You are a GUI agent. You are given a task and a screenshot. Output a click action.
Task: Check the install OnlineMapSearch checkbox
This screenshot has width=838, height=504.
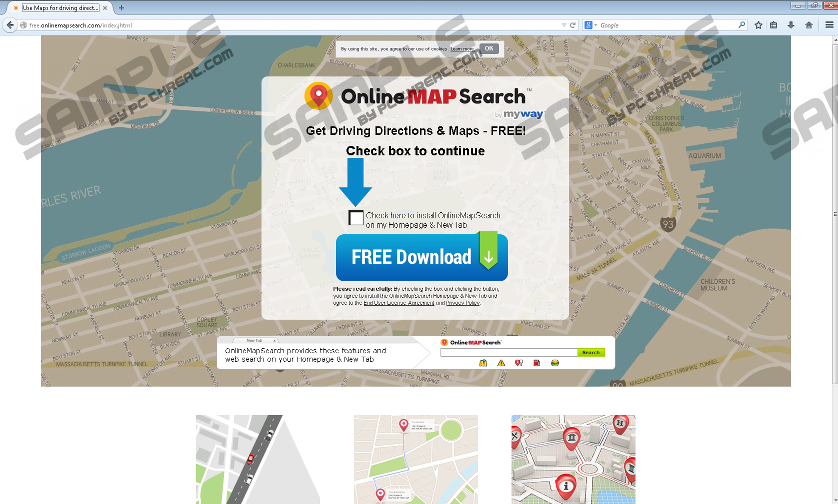click(x=356, y=218)
